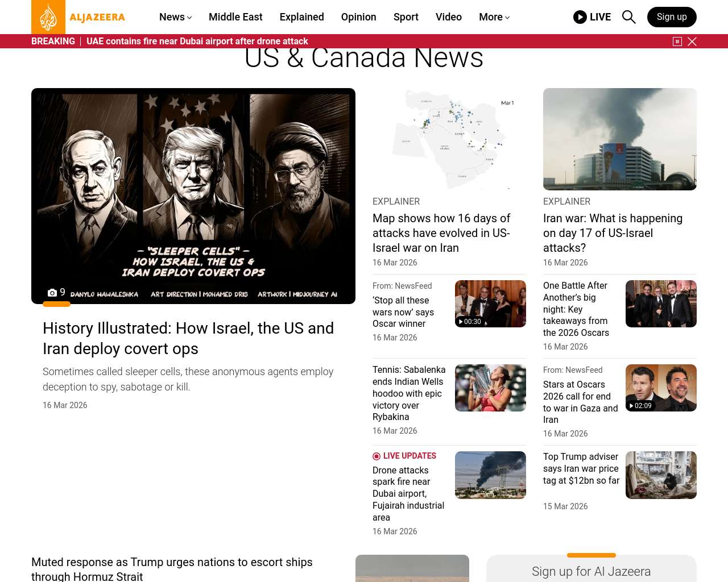Open Stars at Oscars 2026 headline
Screen dimensions: 728x582
point(580,402)
